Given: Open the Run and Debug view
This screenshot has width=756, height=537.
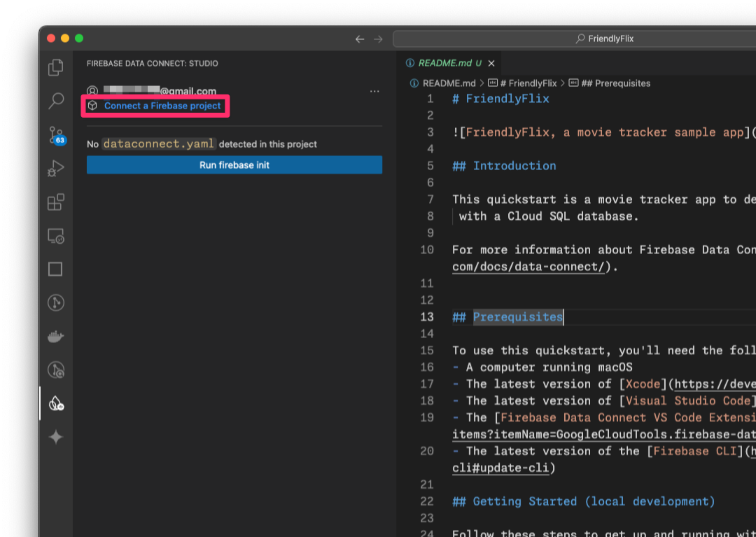Looking at the screenshot, I should tap(56, 169).
